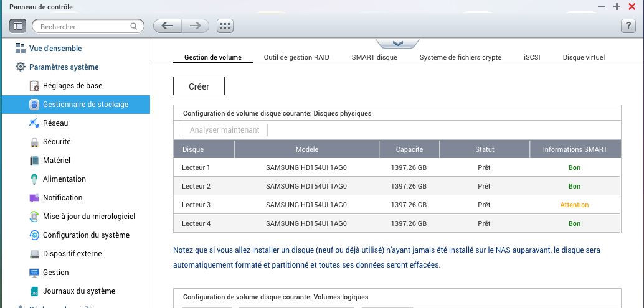
Task: Open the Système de fichiers crypté tab
Action: (x=460, y=57)
